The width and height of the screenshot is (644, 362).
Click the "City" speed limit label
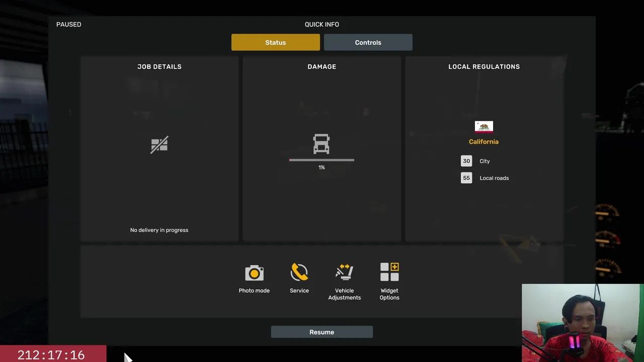[485, 161]
